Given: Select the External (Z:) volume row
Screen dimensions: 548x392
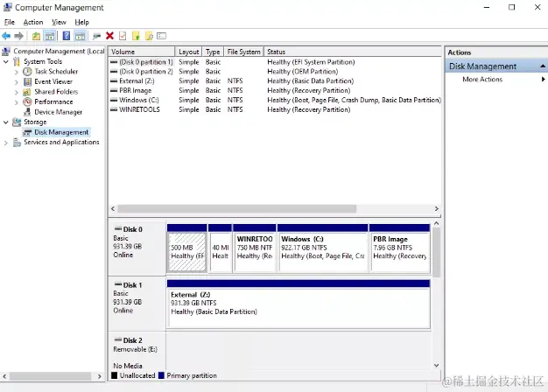Looking at the screenshot, I should pos(275,81).
